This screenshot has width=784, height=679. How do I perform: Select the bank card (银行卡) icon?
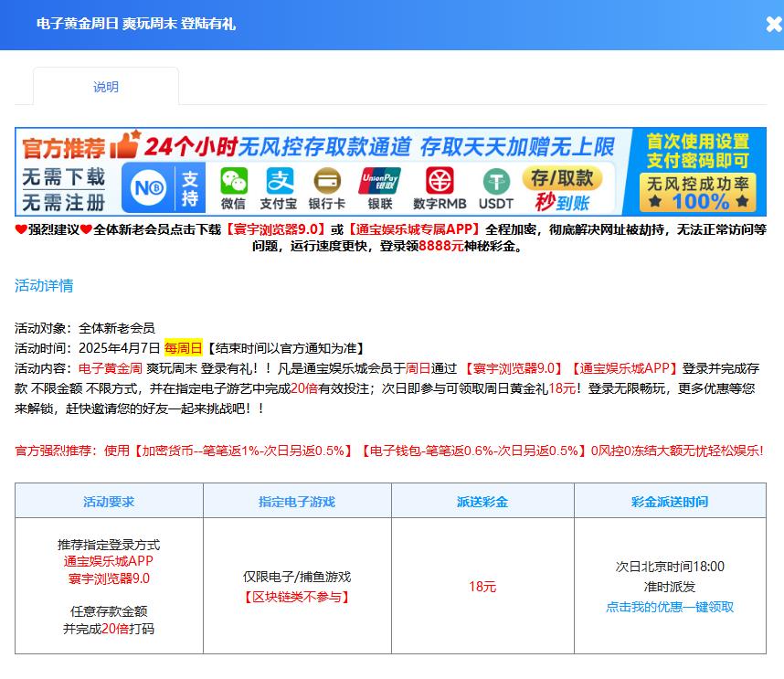click(x=326, y=188)
